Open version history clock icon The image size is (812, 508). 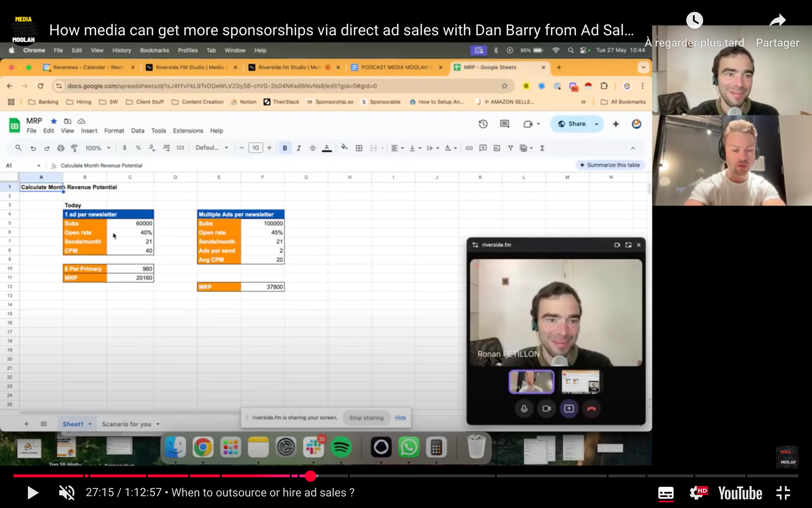click(x=483, y=124)
